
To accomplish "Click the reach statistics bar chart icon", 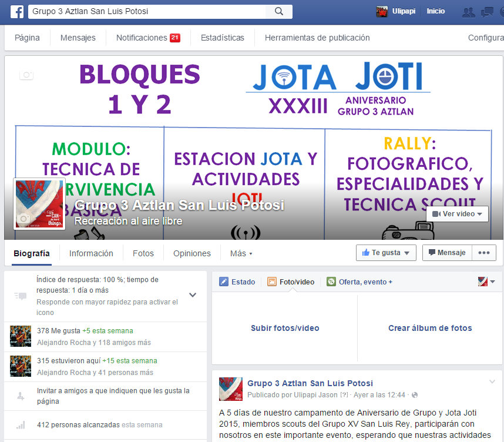I will 20,426.
